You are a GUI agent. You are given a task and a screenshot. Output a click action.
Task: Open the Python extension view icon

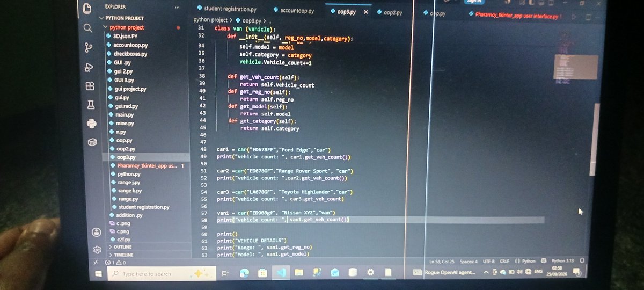tap(91, 124)
